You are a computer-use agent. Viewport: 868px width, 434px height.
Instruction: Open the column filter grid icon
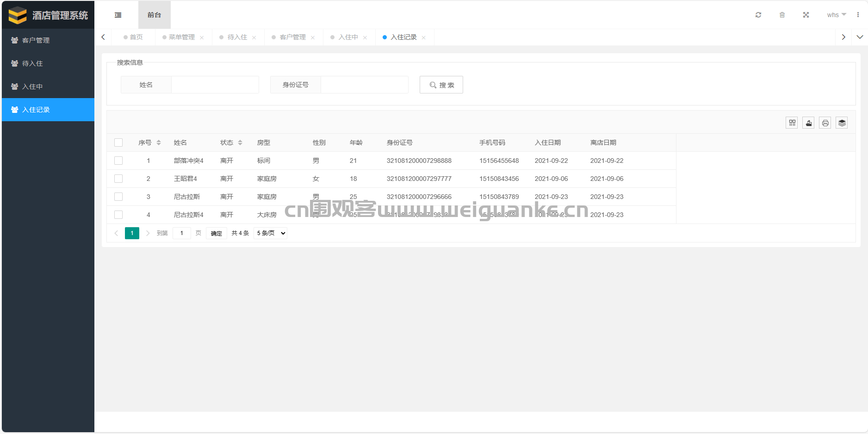(792, 123)
